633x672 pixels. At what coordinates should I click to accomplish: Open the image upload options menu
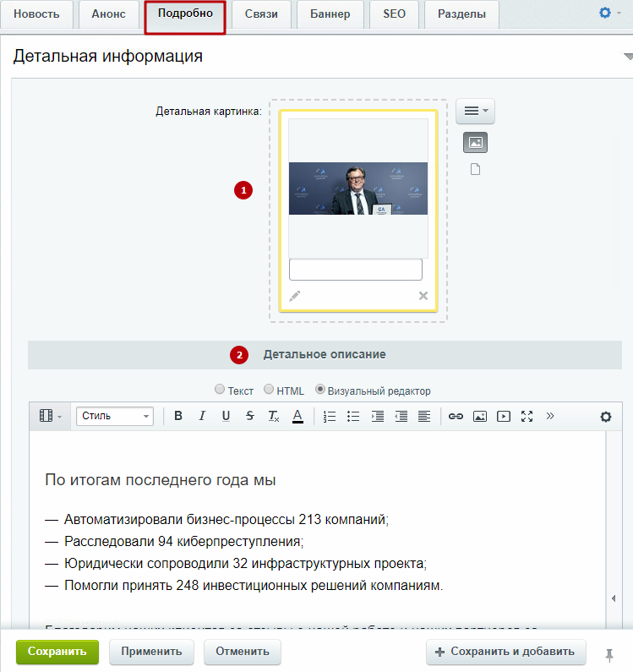[475, 111]
